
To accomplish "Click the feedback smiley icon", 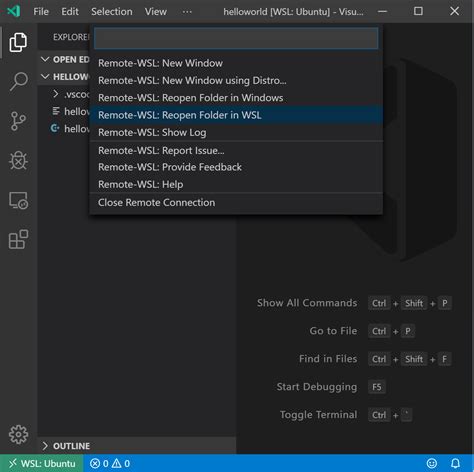I will (432, 463).
